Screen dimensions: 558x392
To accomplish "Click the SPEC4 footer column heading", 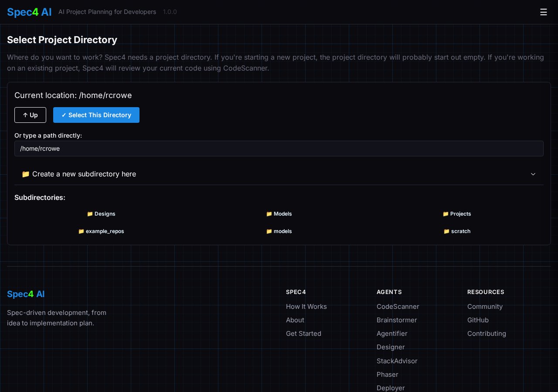I will tap(296, 292).
